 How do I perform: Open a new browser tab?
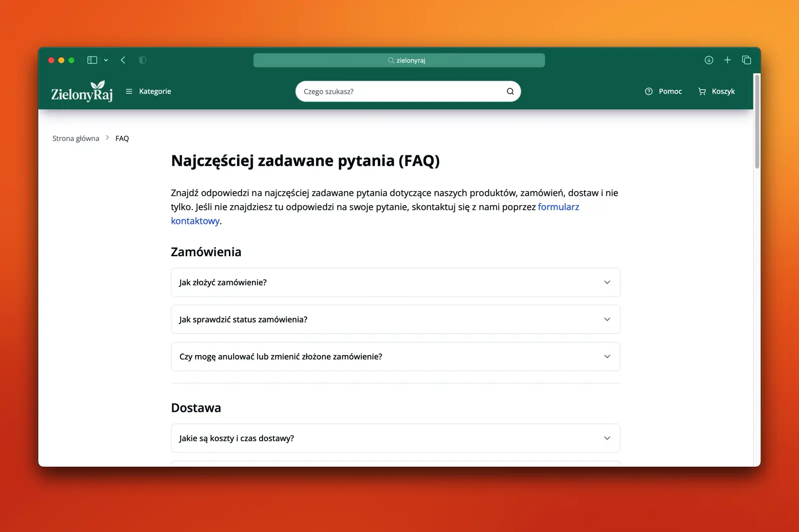(x=727, y=60)
